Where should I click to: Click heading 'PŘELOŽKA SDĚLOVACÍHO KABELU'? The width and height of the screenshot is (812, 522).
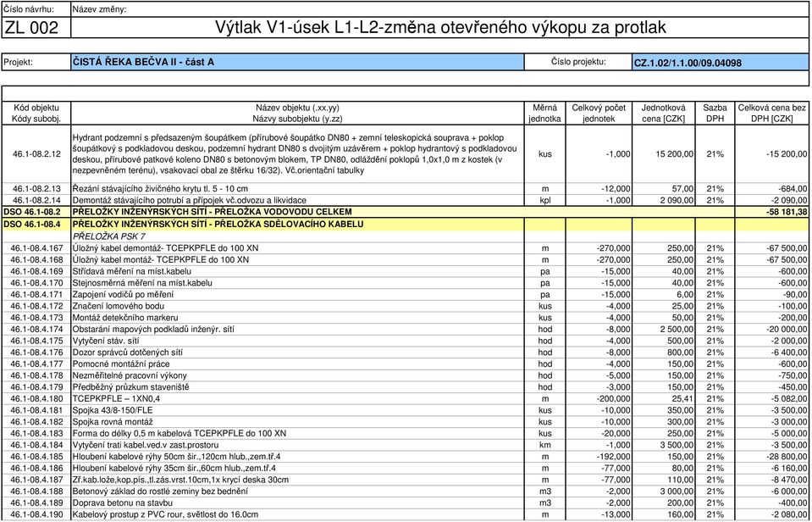[218, 224]
